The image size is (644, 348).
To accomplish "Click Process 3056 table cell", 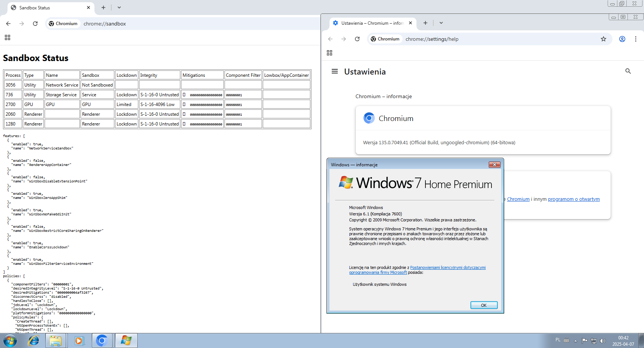I will click(13, 85).
